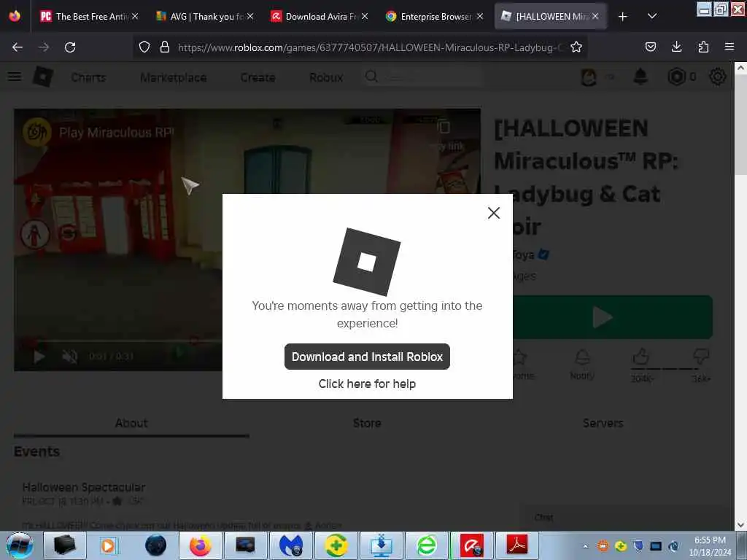This screenshot has width=747, height=560.
Task: Expand the list all tabs chevron
Action: tap(652, 17)
